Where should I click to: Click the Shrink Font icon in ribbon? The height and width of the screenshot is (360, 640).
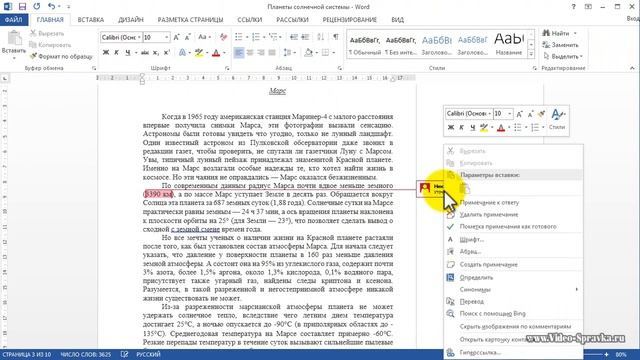tap(187, 37)
